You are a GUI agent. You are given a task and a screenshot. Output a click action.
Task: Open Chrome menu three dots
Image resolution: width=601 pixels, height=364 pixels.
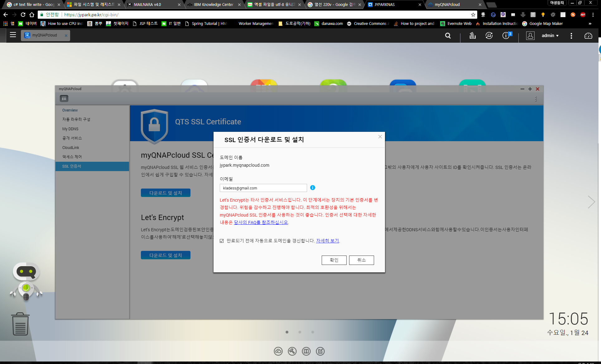coord(593,15)
